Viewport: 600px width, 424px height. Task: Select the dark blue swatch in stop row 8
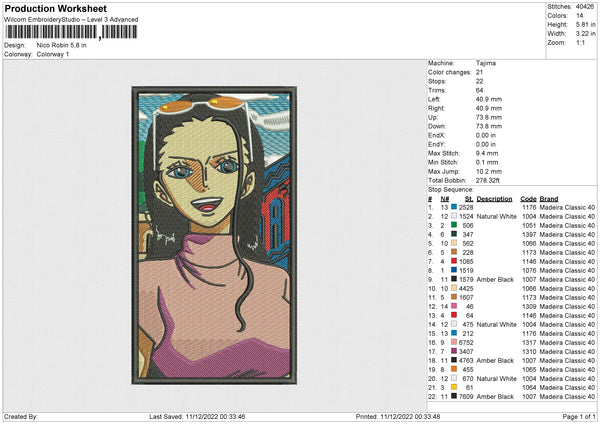pos(454,270)
